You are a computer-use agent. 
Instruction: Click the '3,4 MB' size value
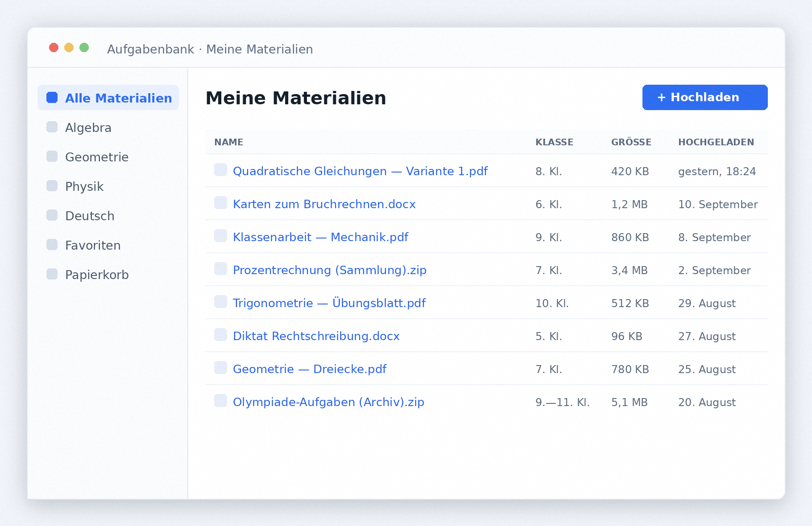pos(629,271)
